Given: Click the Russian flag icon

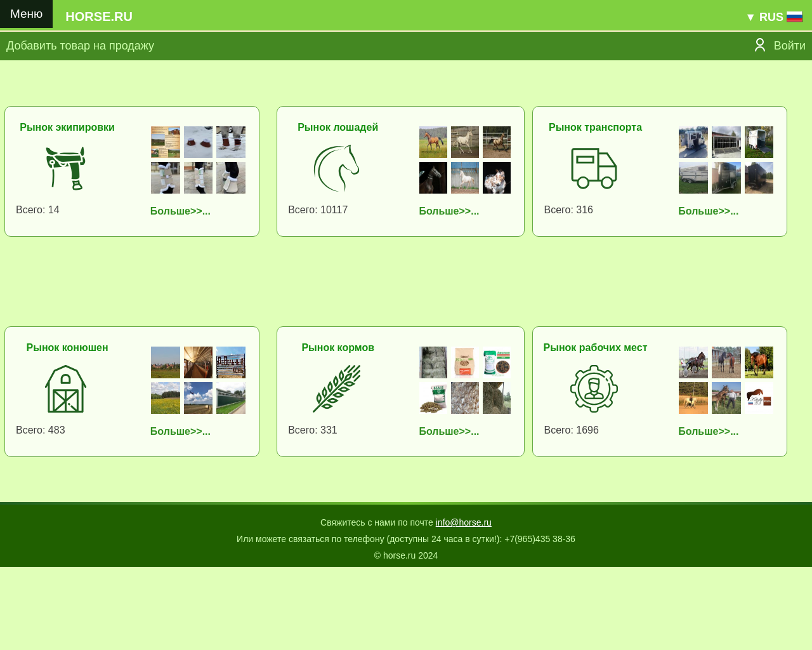Looking at the screenshot, I should (794, 17).
